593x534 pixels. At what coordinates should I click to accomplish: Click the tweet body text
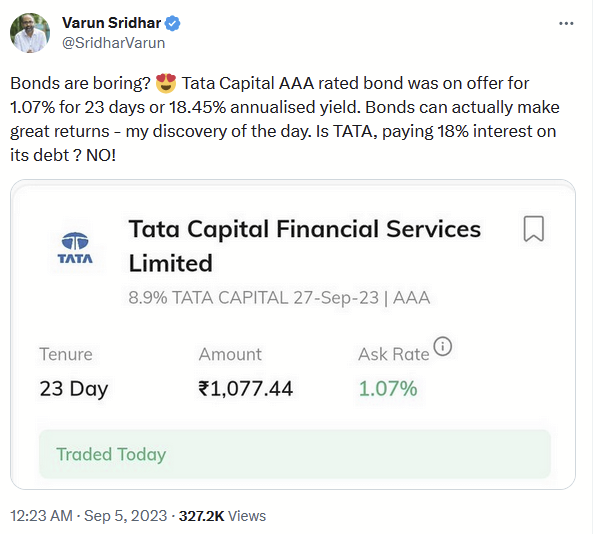point(284,119)
